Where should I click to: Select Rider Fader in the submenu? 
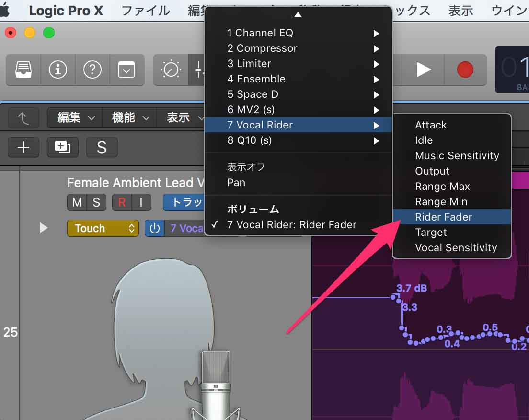pyautogui.click(x=452, y=217)
